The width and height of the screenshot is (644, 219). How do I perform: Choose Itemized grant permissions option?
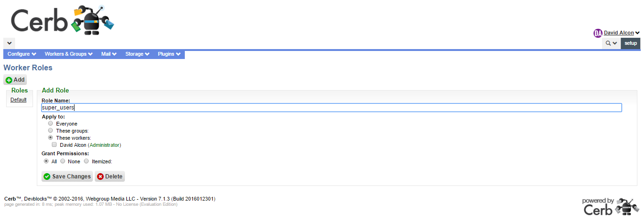click(86, 161)
